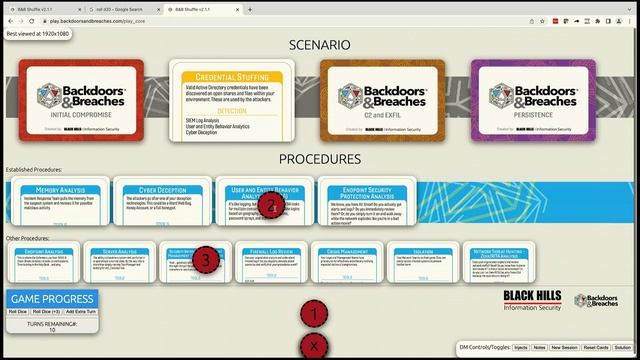This screenshot has height=360, width=640.
Task: Click the Roll Dice button
Action: coord(18,311)
